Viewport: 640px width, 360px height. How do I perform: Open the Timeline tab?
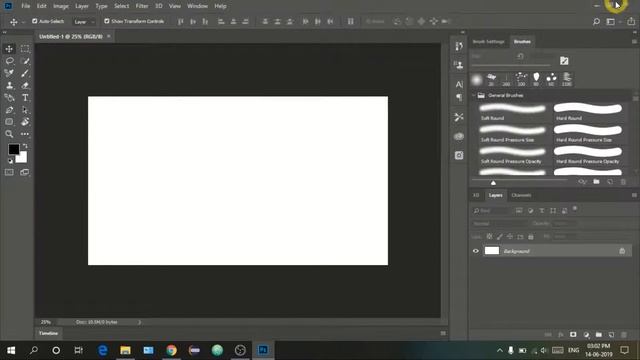[49, 333]
